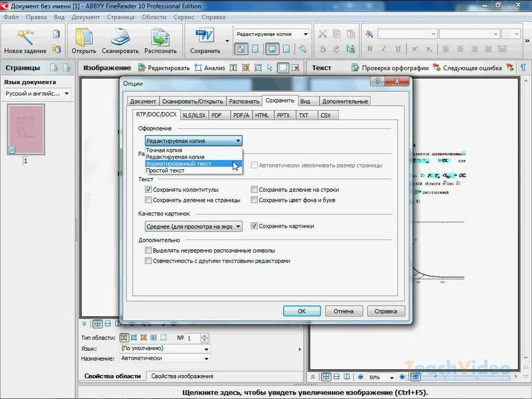Open the Оформление dropdown showing Редактируемая копия

pyautogui.click(x=193, y=140)
